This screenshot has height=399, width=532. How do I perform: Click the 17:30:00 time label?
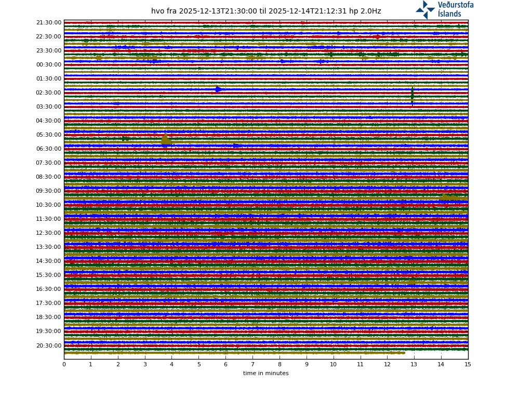tap(49, 303)
